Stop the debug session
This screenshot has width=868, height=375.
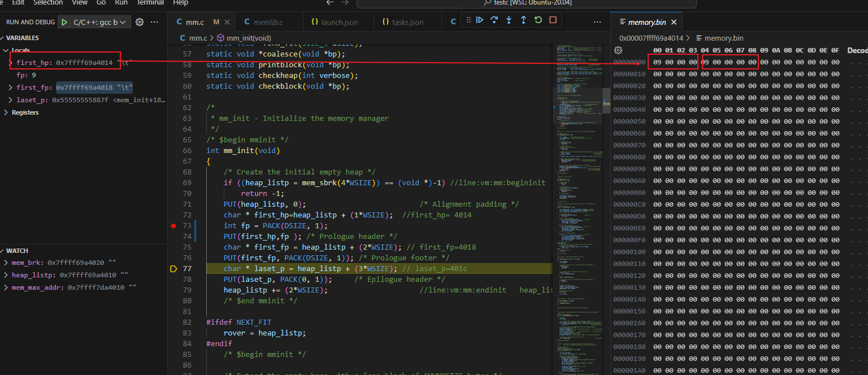[553, 20]
